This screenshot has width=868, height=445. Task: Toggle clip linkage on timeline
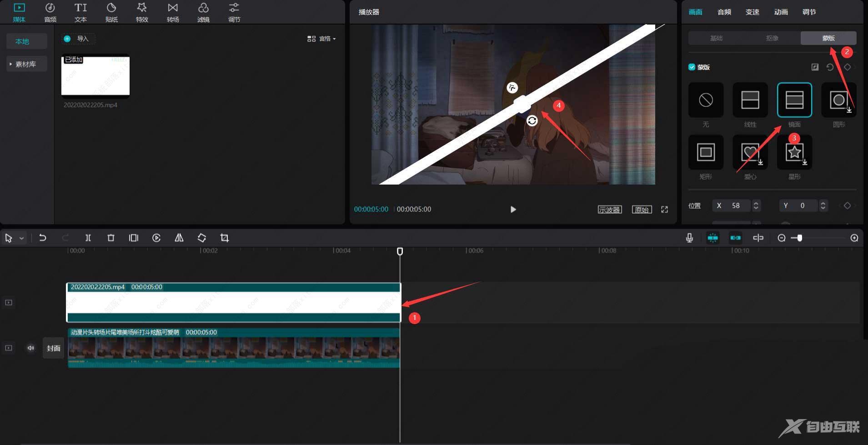coord(735,238)
